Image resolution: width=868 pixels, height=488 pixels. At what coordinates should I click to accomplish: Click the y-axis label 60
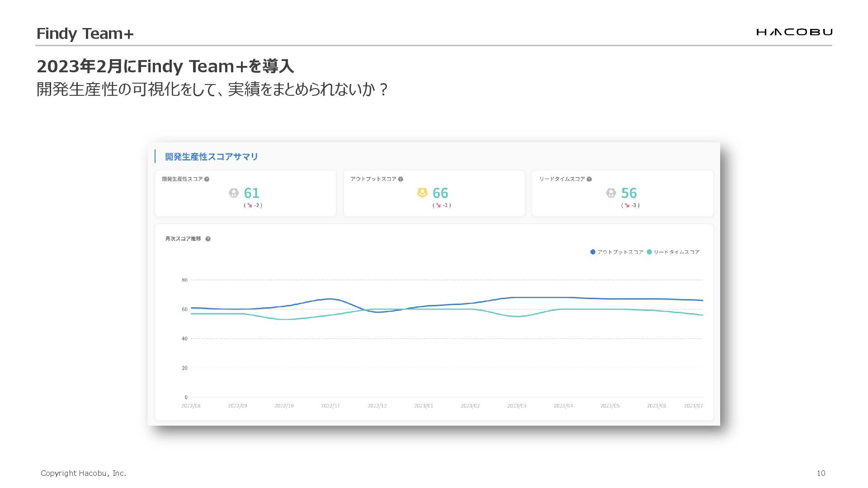184,310
